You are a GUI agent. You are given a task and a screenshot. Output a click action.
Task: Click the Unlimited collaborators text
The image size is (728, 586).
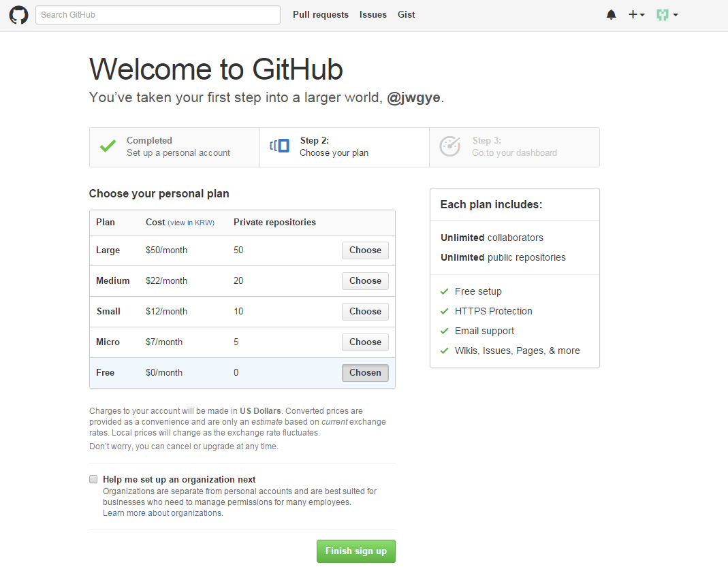point(492,238)
